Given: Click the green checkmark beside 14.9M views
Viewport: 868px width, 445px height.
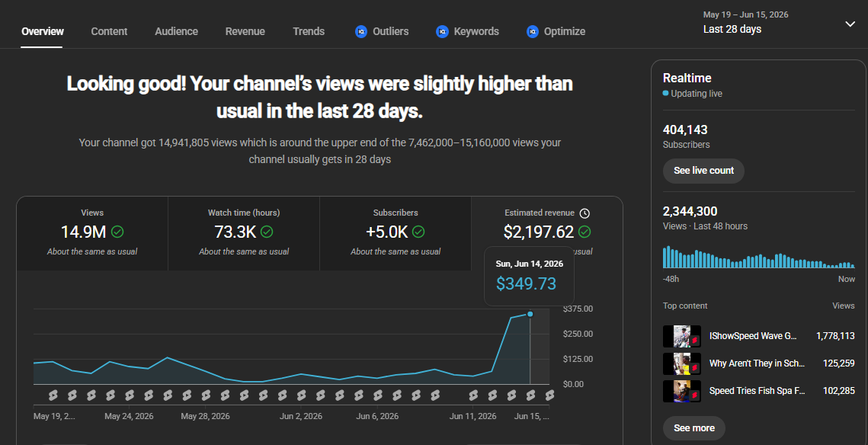Looking at the screenshot, I should coord(117,232).
